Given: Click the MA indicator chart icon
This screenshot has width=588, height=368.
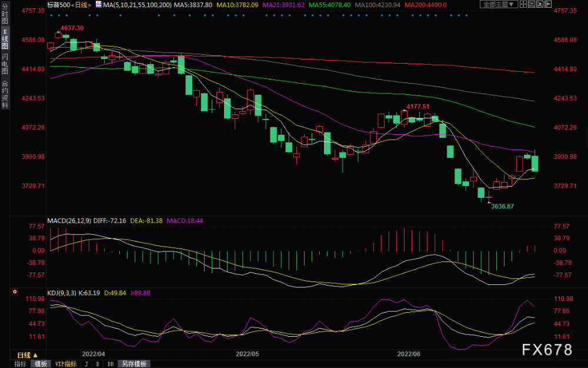Looking at the screenshot, I should pos(98,5).
